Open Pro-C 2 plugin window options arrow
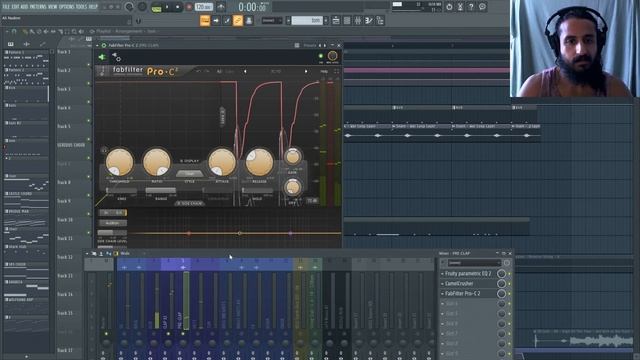 [97, 45]
